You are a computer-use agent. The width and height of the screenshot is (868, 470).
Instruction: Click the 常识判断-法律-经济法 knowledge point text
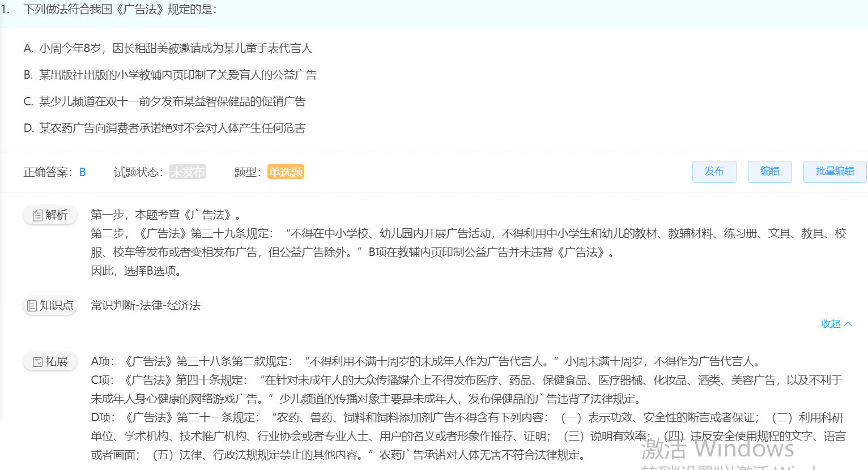tap(146, 306)
